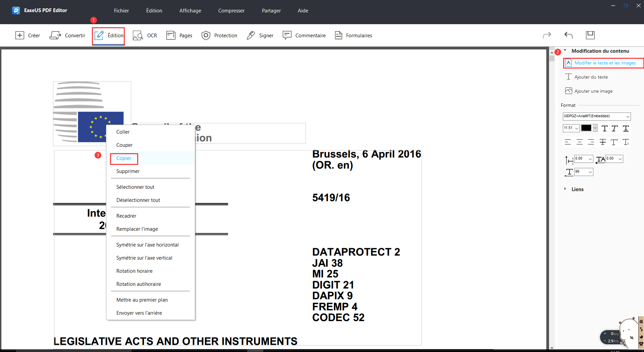
Task: Open the Protection tool
Action: tap(219, 35)
